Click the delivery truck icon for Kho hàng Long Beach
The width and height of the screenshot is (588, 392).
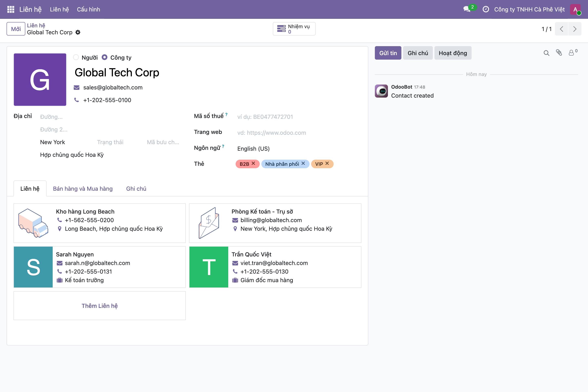tap(33, 223)
